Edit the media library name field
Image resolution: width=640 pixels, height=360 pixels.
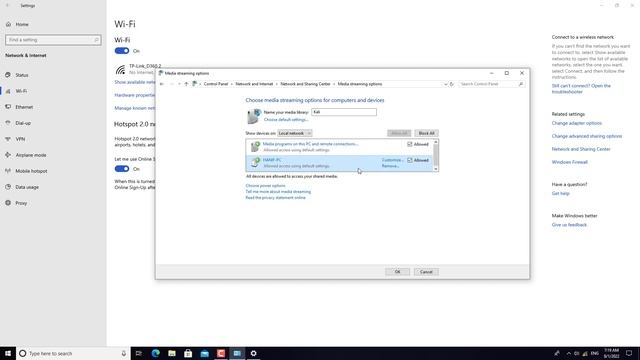click(344, 112)
